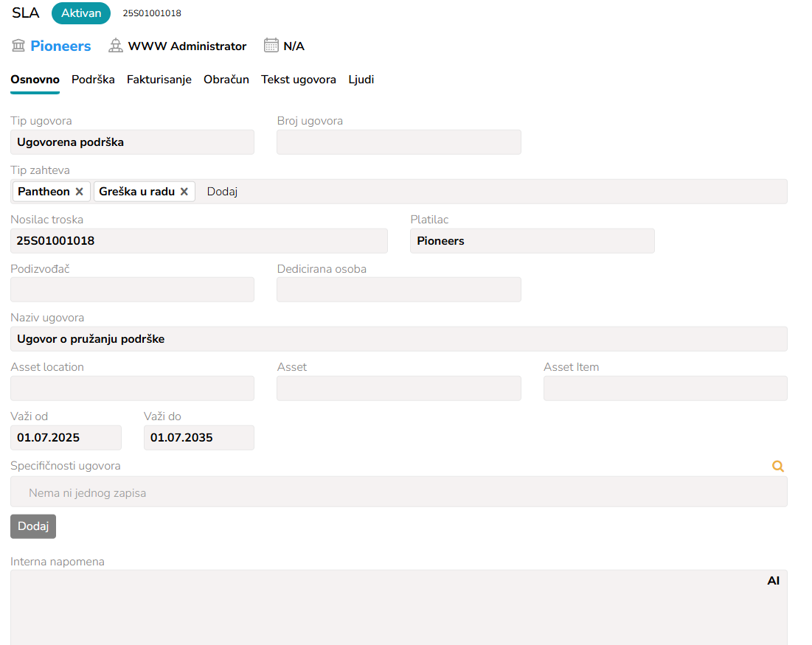Click the administrator person icon

[116, 46]
